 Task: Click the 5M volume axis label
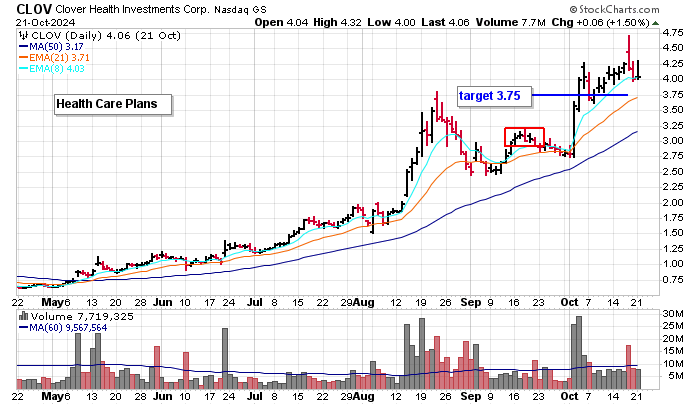click(x=675, y=376)
